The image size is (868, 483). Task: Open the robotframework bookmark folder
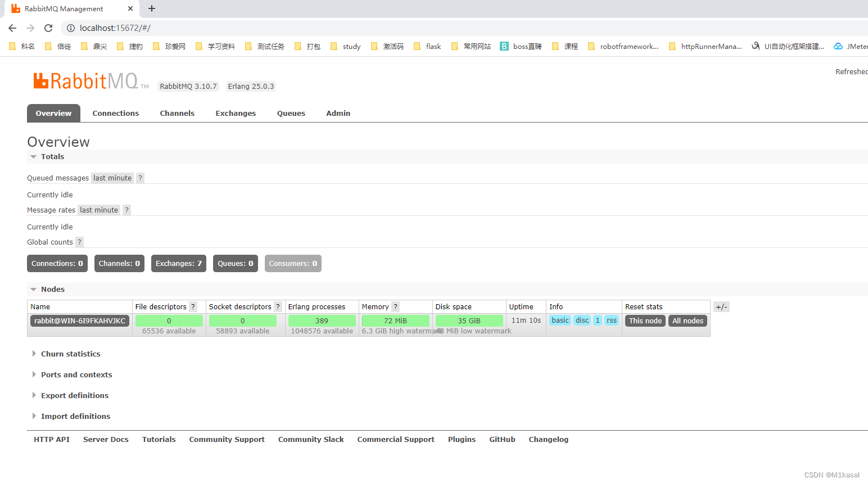[623, 46]
